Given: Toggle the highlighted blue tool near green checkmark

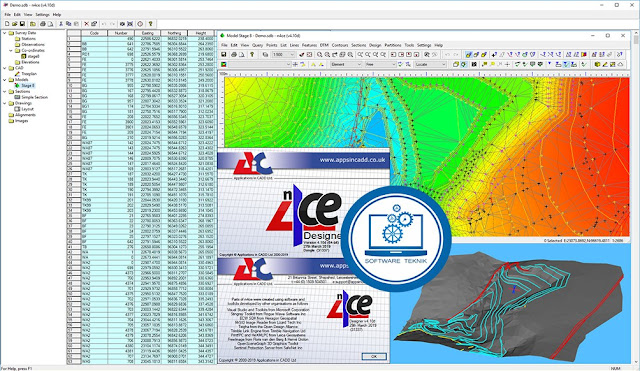Looking at the screenshot, I should [566, 64].
